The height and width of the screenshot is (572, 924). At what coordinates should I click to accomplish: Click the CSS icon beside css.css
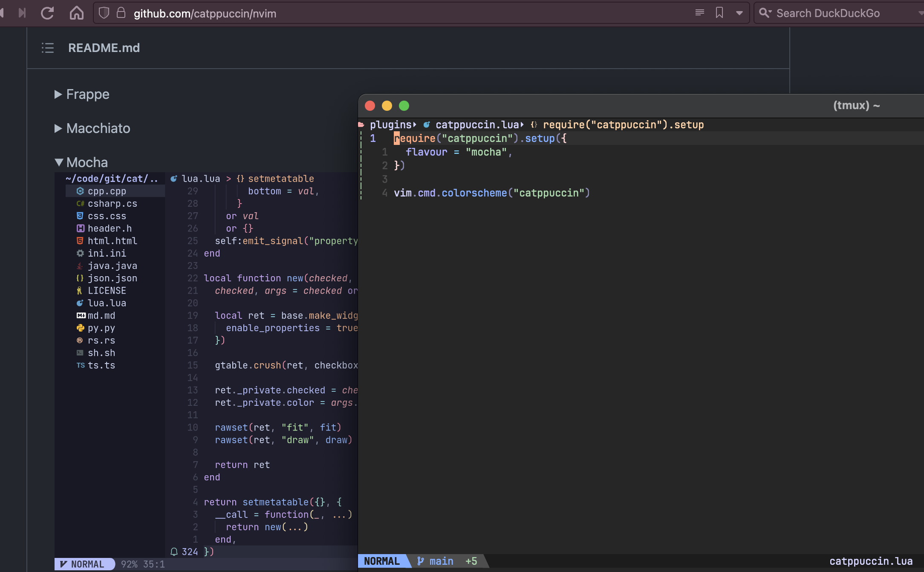(80, 216)
